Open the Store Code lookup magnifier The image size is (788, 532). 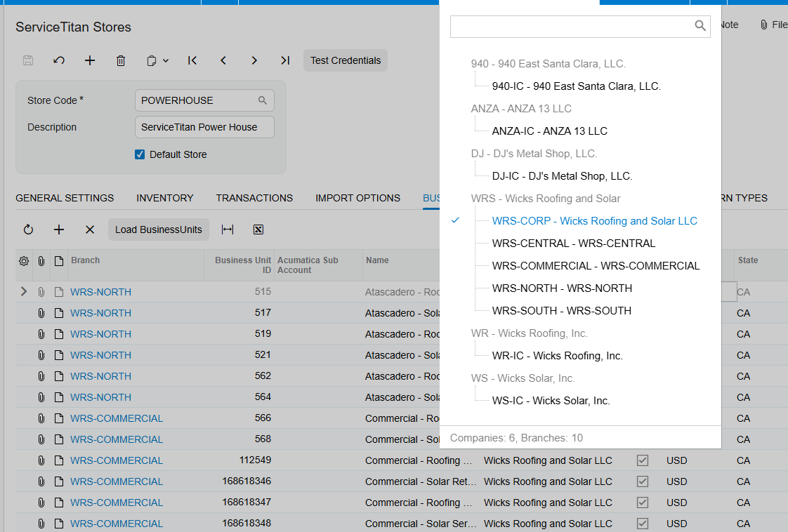pyautogui.click(x=263, y=100)
